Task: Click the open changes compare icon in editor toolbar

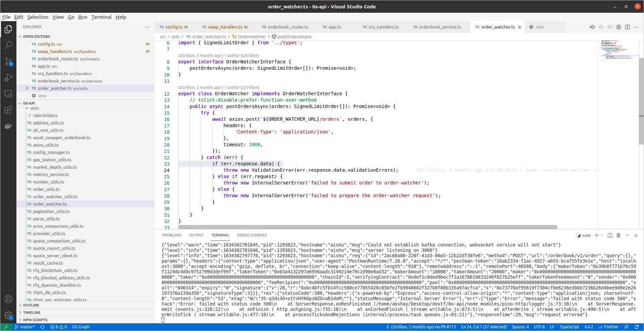Action: click(592, 27)
